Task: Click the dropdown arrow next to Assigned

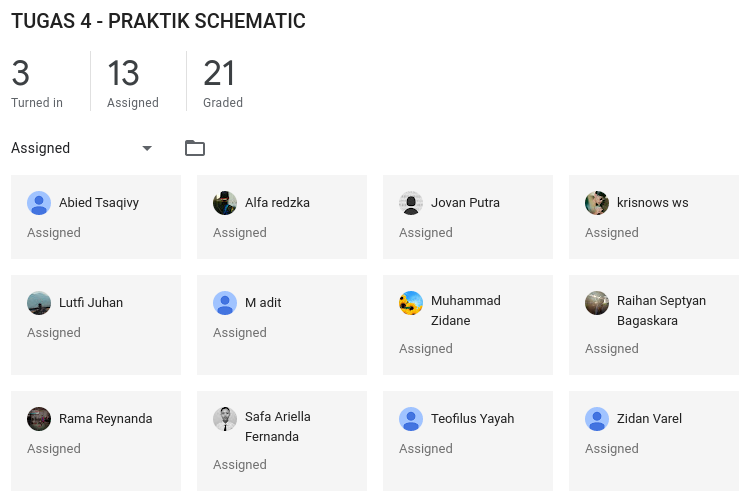Action: (147, 148)
